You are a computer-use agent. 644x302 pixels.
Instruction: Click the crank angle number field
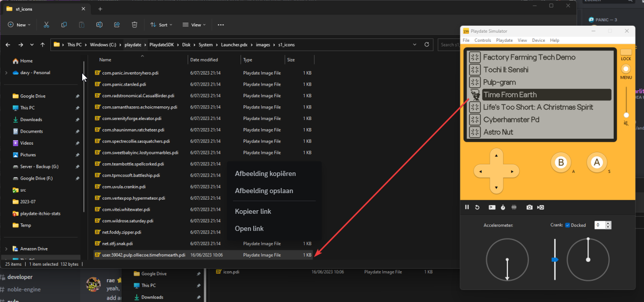(600, 225)
